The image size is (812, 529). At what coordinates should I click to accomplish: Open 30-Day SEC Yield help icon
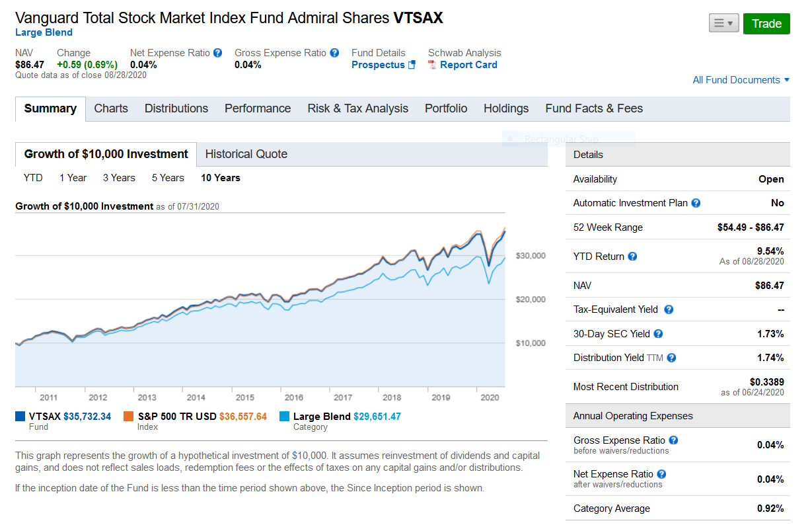[x=658, y=334]
